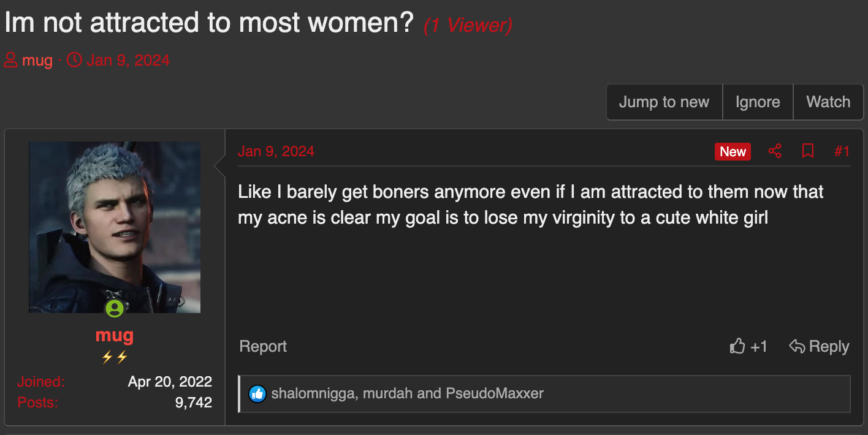Click the user icon beside thread author
This screenshot has width=868, height=435.
[10, 61]
